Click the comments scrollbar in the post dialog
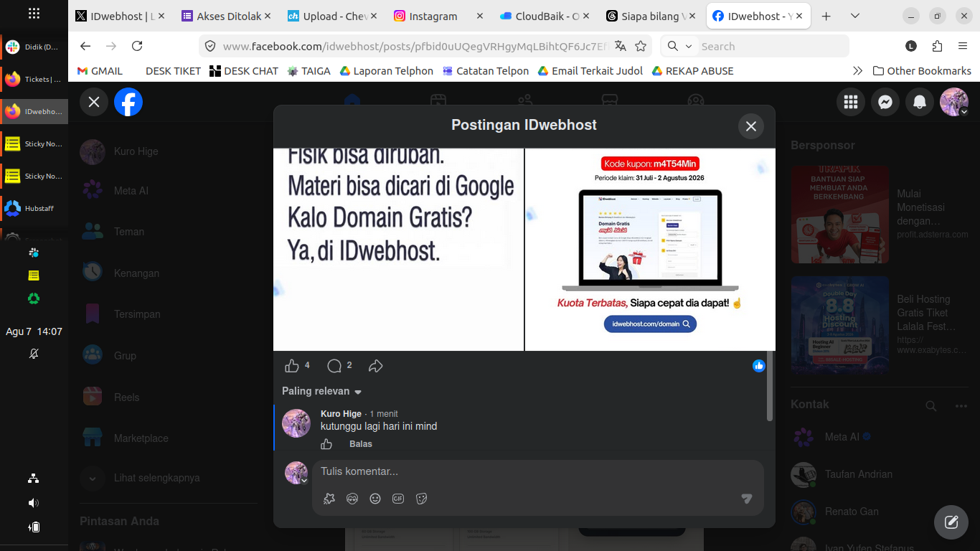 (x=770, y=385)
